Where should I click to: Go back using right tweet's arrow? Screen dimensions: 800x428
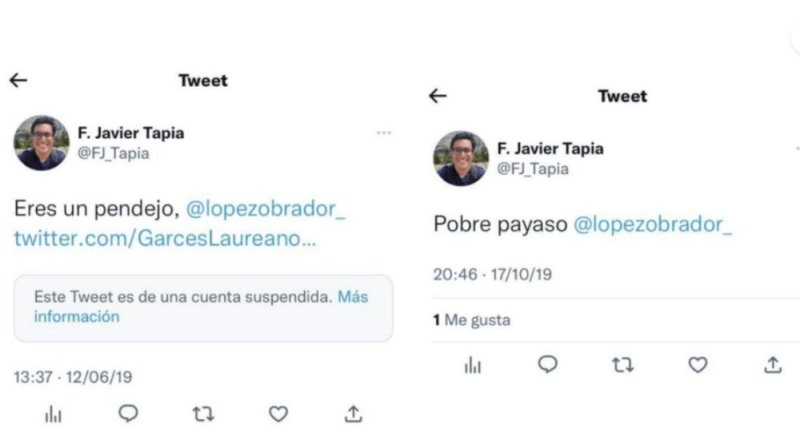click(438, 96)
